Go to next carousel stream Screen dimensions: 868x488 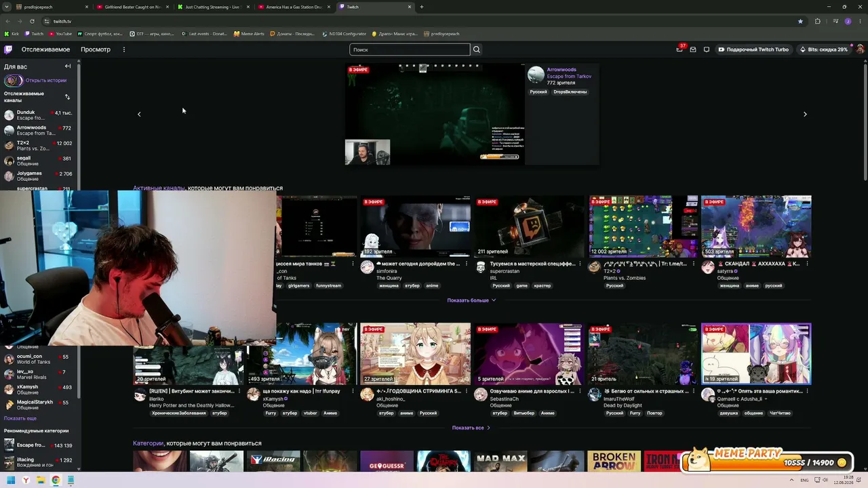tap(805, 115)
